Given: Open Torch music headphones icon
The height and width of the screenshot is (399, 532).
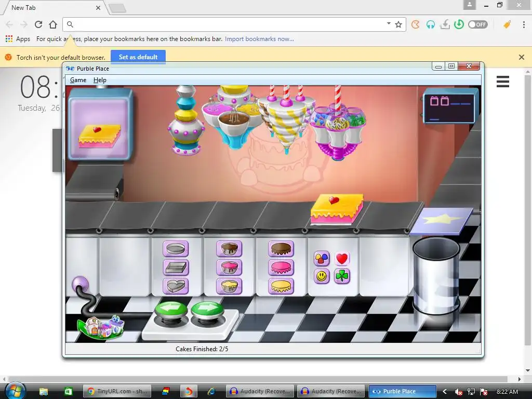Looking at the screenshot, I should tap(431, 24).
